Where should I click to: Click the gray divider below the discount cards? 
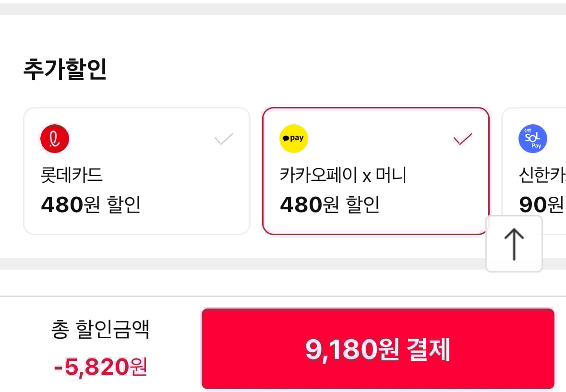pos(240,263)
